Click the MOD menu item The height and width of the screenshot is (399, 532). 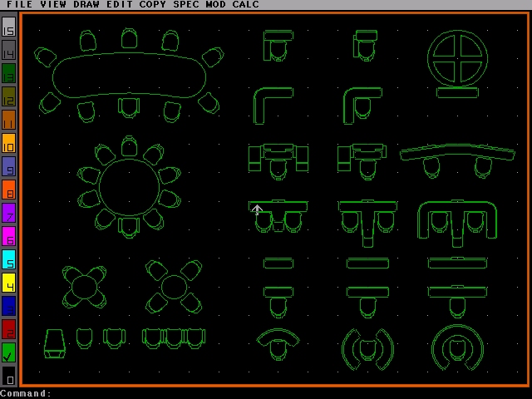coord(215,5)
